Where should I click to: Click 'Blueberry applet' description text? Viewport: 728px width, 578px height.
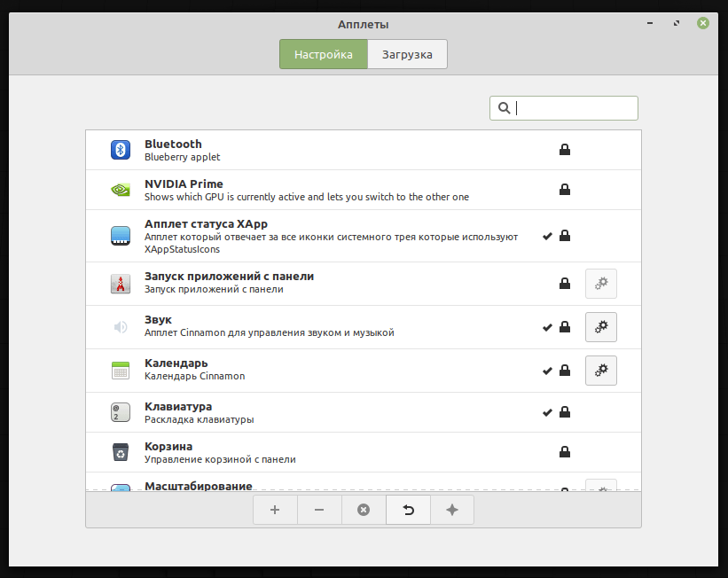[183, 157]
